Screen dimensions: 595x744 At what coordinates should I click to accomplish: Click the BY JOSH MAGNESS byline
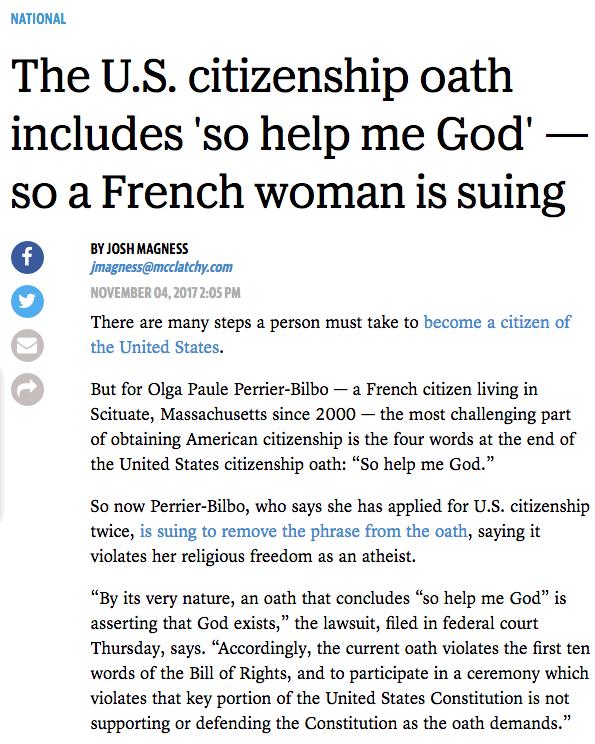139,249
